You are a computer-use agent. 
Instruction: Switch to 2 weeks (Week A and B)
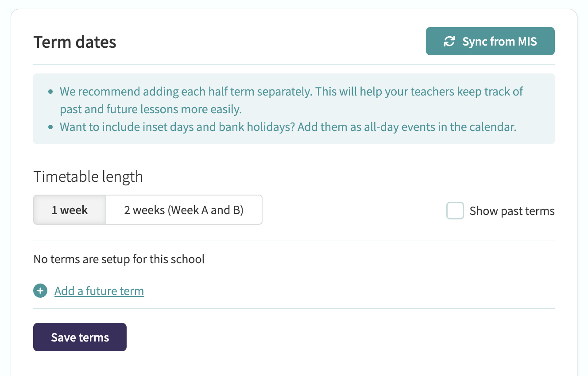coord(184,210)
